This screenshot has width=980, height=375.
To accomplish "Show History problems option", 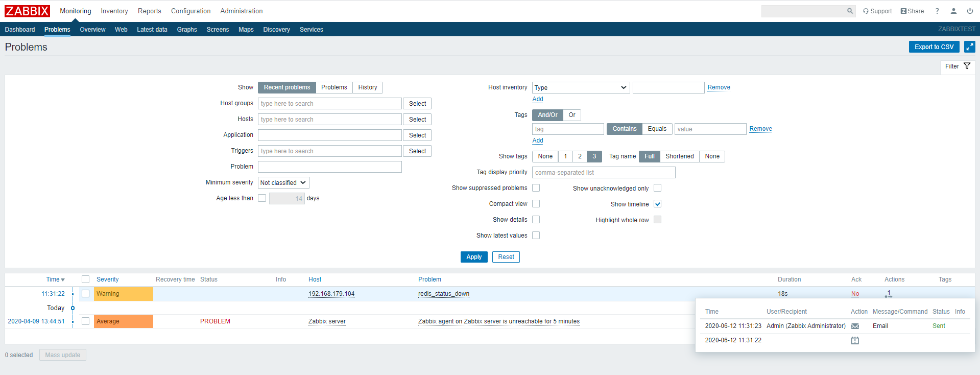I will pyautogui.click(x=368, y=87).
